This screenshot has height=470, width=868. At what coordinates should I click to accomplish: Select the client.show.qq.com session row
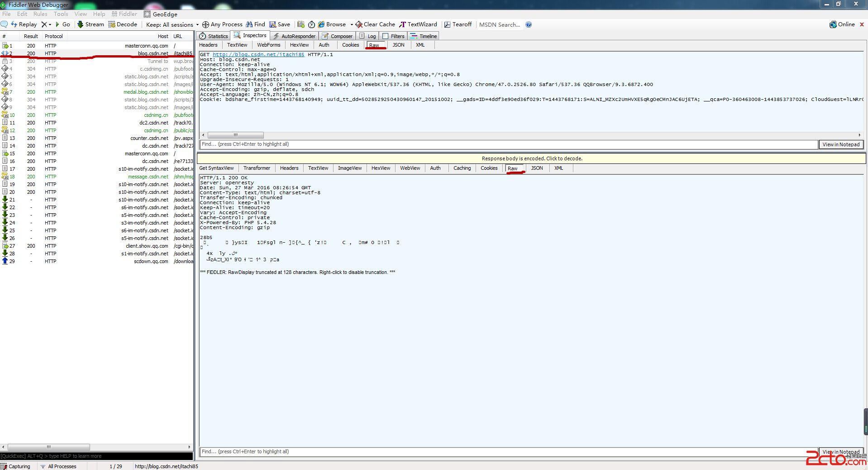(97, 246)
